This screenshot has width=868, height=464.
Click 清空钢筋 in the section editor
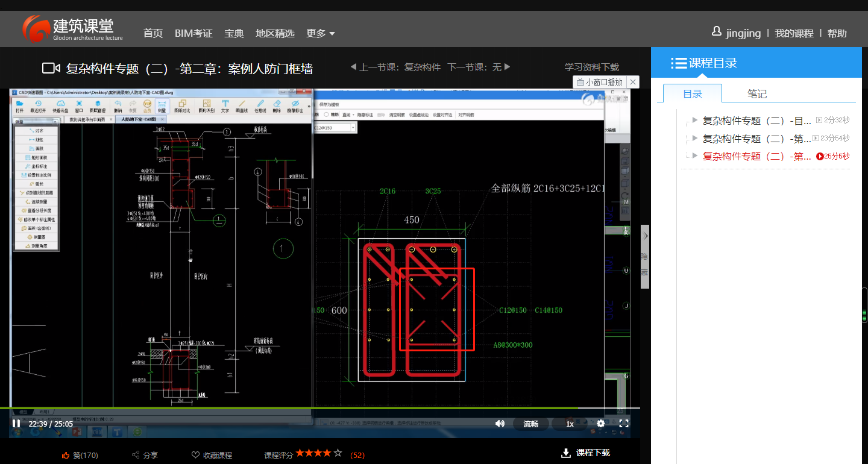[397, 114]
